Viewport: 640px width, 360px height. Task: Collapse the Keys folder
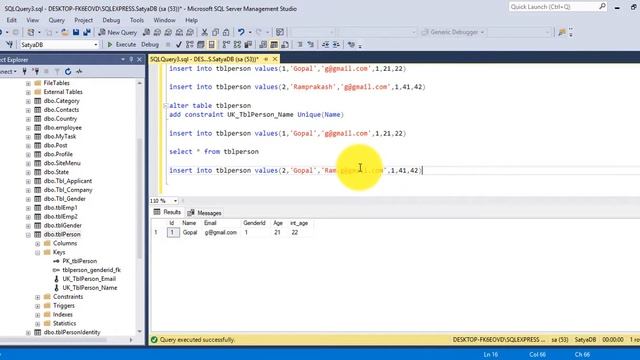pos(38,253)
